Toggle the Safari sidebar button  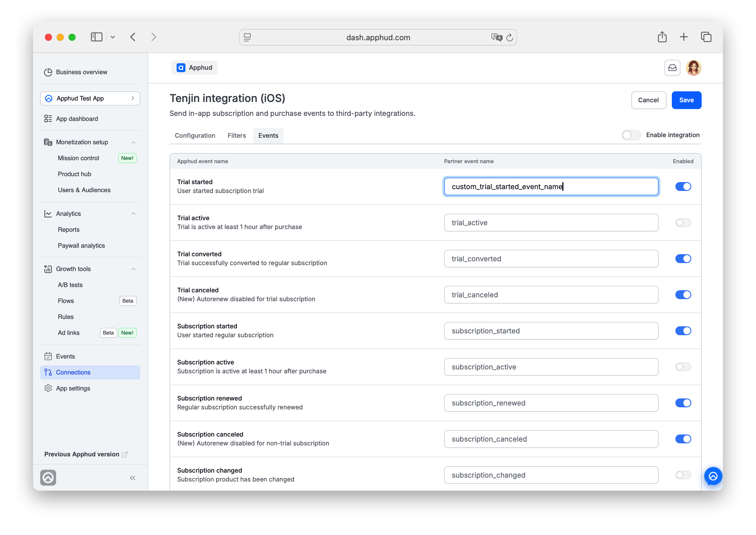(97, 37)
